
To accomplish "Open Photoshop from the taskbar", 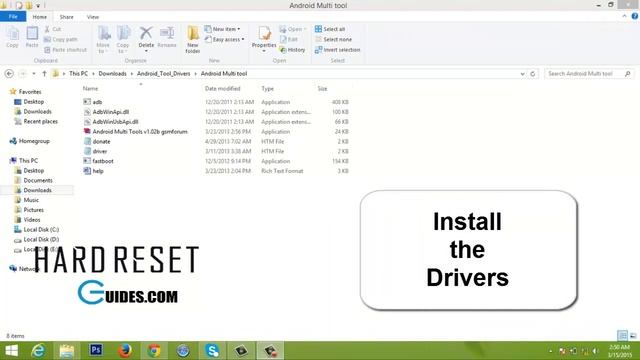I will (x=96, y=350).
